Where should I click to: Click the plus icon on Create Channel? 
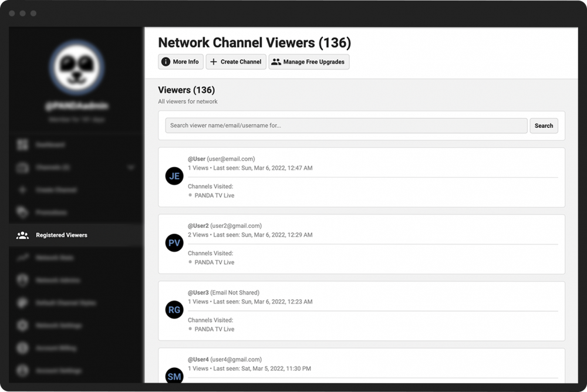pyautogui.click(x=214, y=62)
